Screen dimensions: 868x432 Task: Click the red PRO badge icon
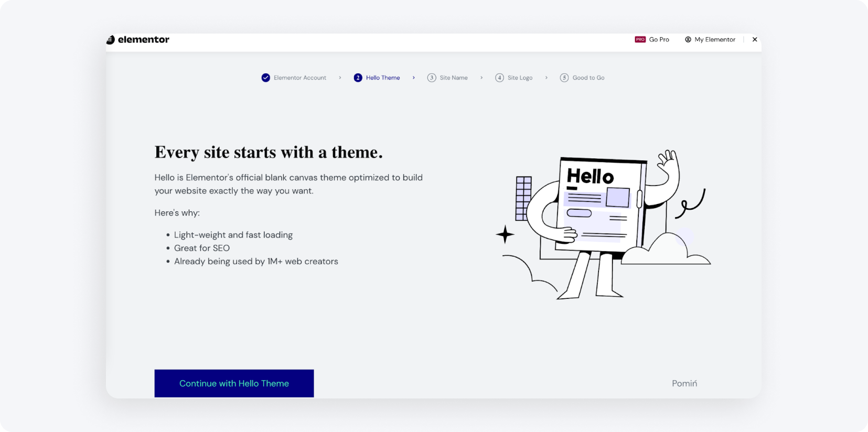pos(640,39)
